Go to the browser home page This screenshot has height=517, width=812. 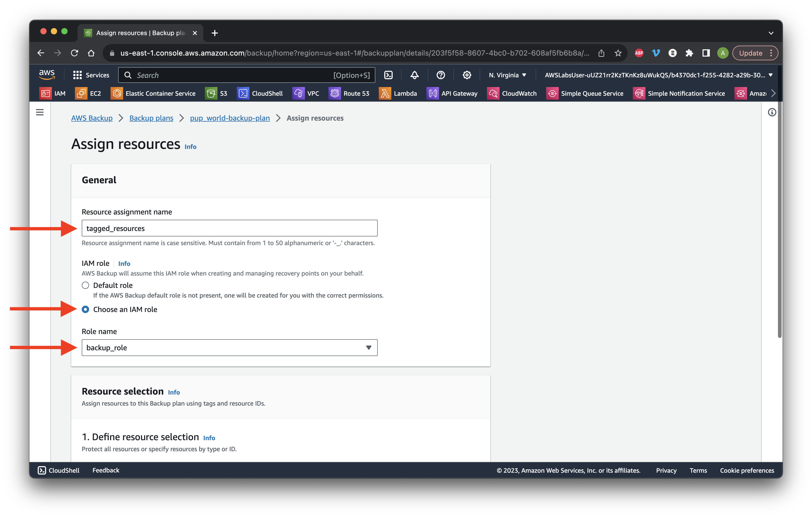pyautogui.click(x=91, y=53)
